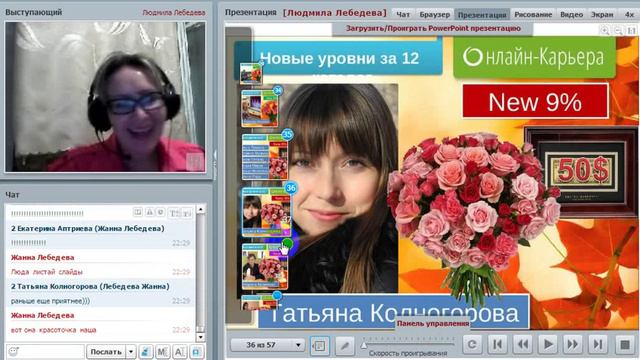
Task: Click the message 'Люда листай слайды'
Action: (47, 272)
